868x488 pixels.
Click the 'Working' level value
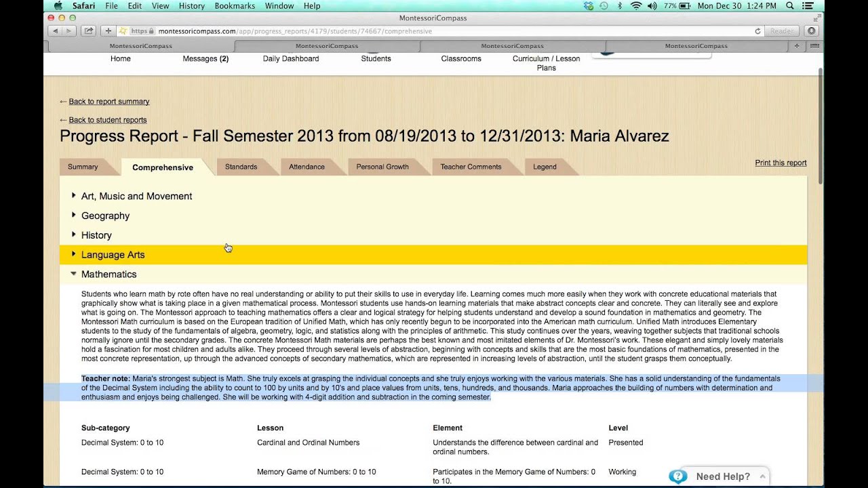622,472
